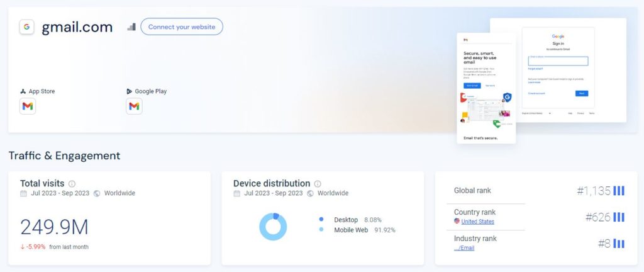The width and height of the screenshot is (644, 272).
Task: Click the globe icon in Device distribution card
Action: pos(310,193)
